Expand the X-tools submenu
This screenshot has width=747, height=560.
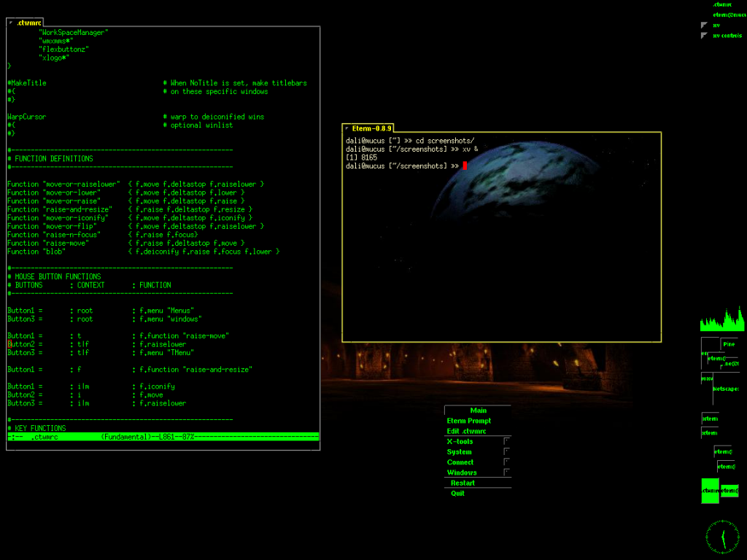(x=460, y=441)
